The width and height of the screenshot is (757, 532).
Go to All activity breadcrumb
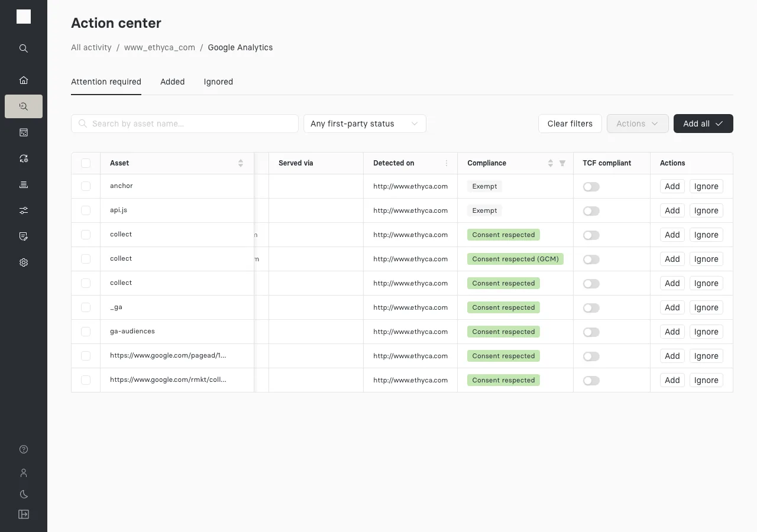point(91,47)
